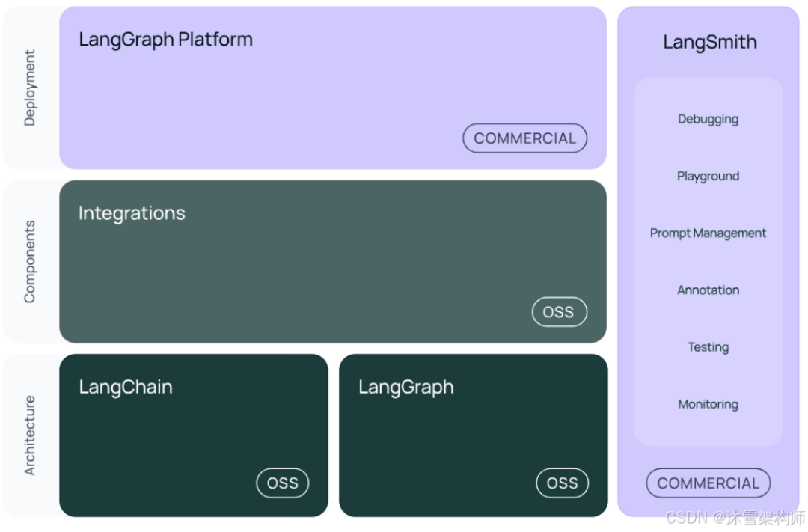
Task: Choose Prompt Management in LangSmith
Action: (x=708, y=233)
